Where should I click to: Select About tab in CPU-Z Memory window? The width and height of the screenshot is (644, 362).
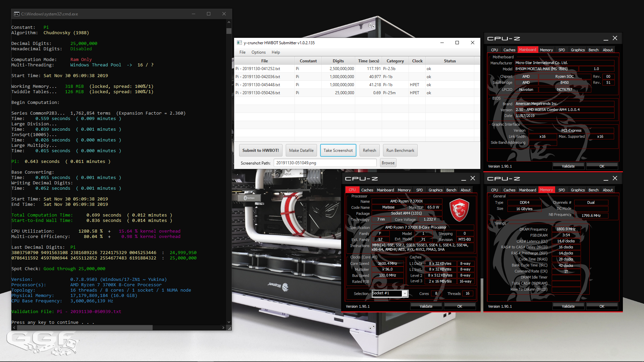click(x=607, y=190)
